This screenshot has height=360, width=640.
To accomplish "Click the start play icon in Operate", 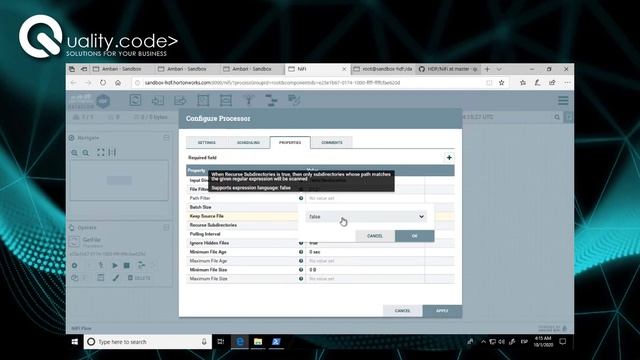I will point(115,265).
